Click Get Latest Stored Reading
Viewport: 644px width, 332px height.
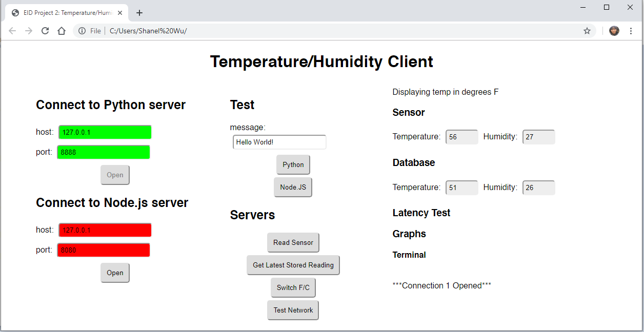tap(293, 265)
